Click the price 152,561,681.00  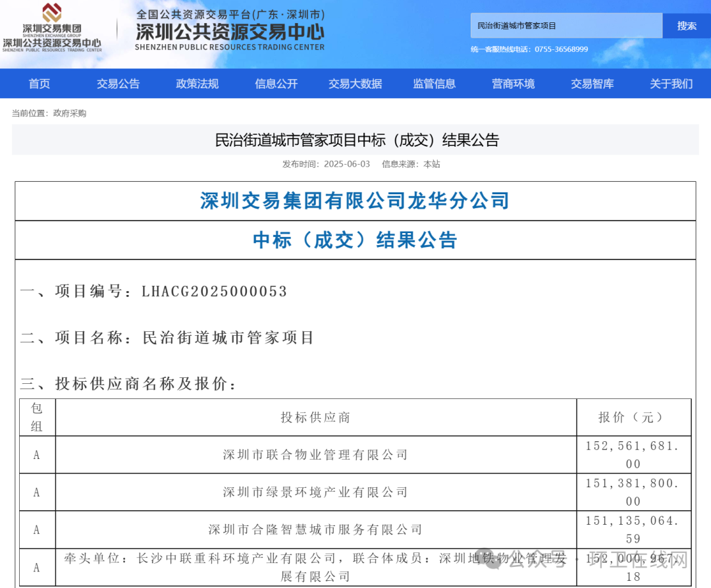point(633,455)
